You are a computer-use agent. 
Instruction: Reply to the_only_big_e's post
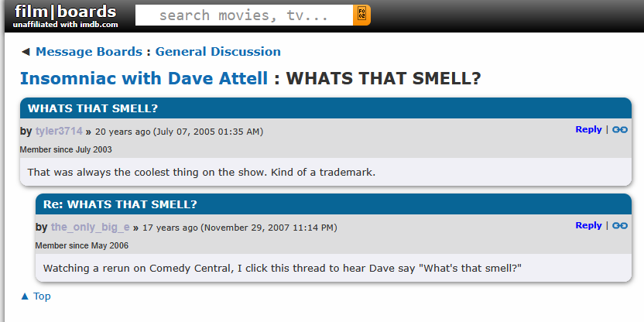pyautogui.click(x=588, y=225)
